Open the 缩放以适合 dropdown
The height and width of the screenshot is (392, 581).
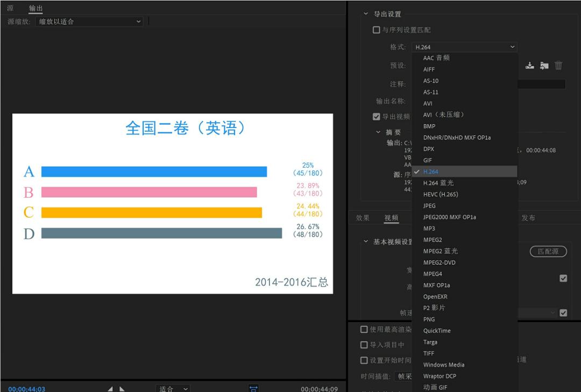(x=89, y=21)
